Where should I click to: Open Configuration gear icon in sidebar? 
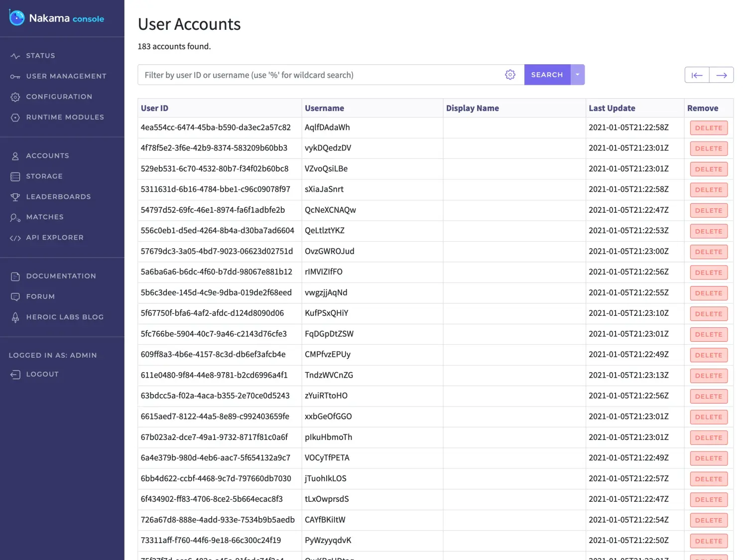click(x=15, y=97)
